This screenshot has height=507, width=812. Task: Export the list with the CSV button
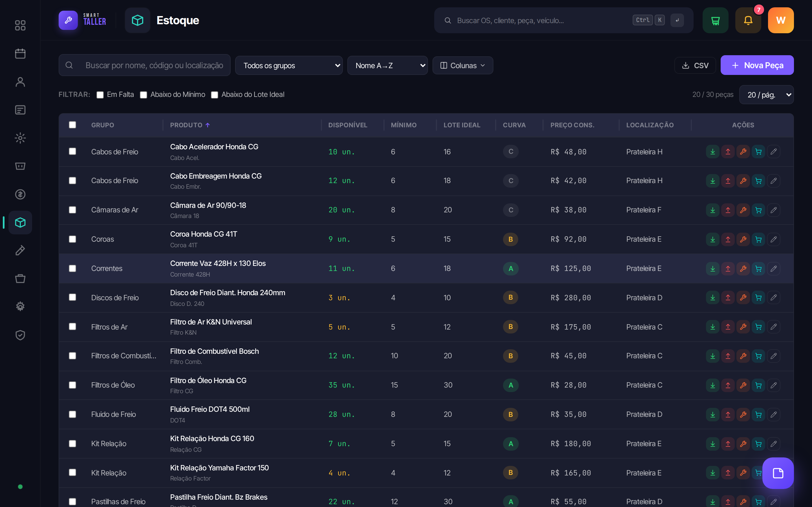[695, 65]
